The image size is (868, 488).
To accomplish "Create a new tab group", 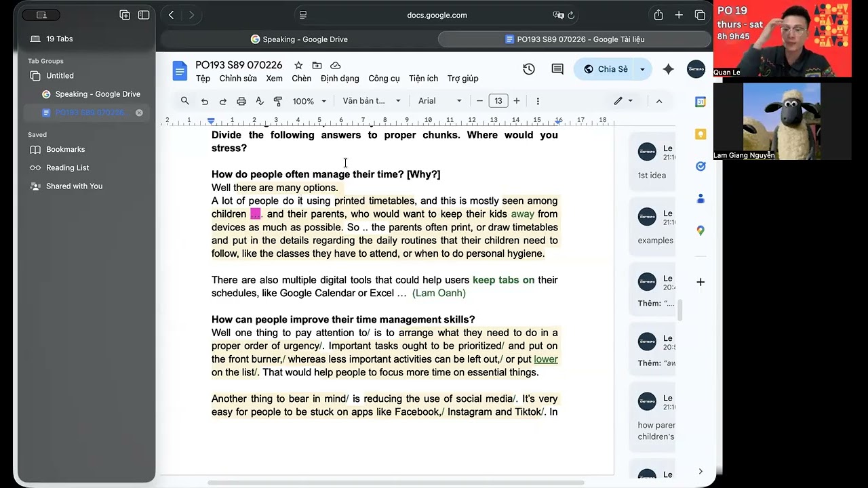I will 125,15.
